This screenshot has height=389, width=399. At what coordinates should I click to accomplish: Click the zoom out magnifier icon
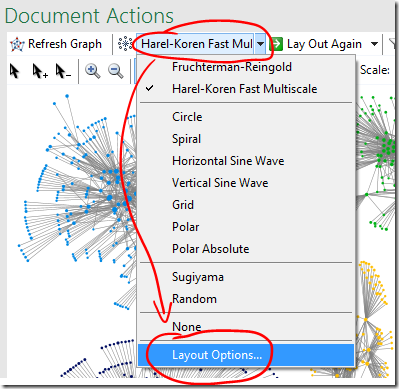tap(116, 71)
